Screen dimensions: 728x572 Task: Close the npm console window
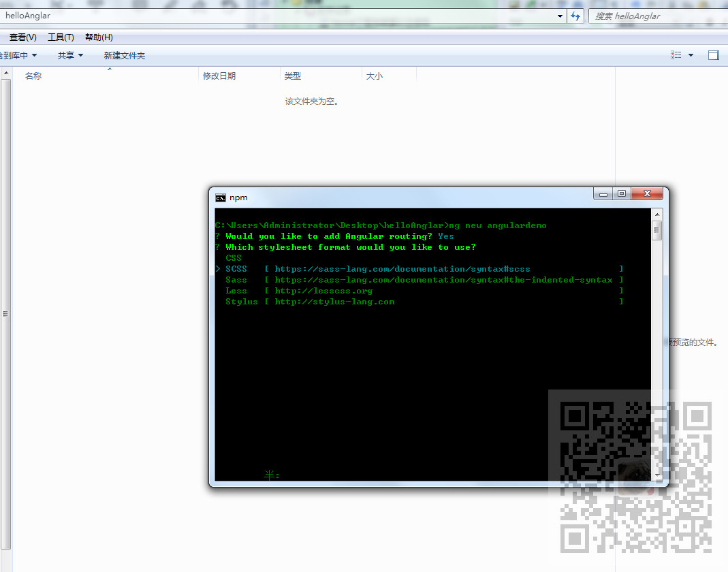647,193
